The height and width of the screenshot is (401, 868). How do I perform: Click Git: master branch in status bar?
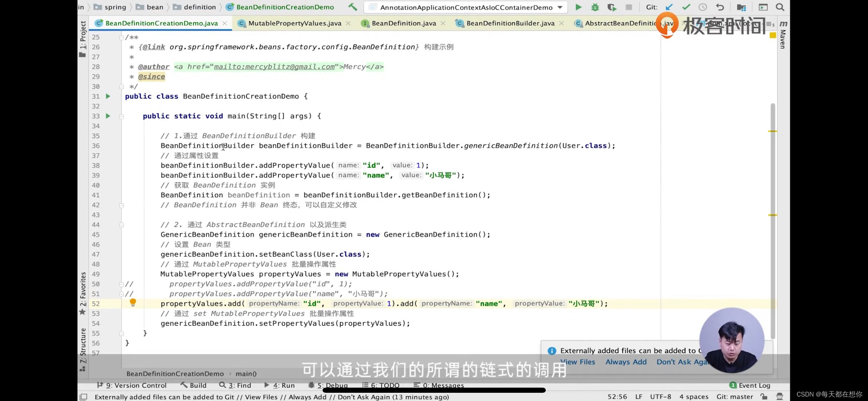(735, 397)
